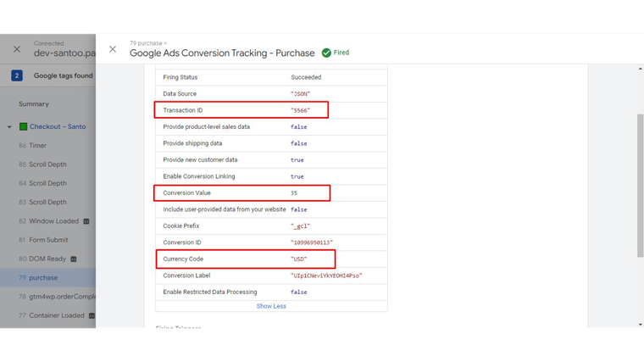The width and height of the screenshot is (644, 362).
Task: Click the Firing Status Succeeded value
Action: point(306,77)
